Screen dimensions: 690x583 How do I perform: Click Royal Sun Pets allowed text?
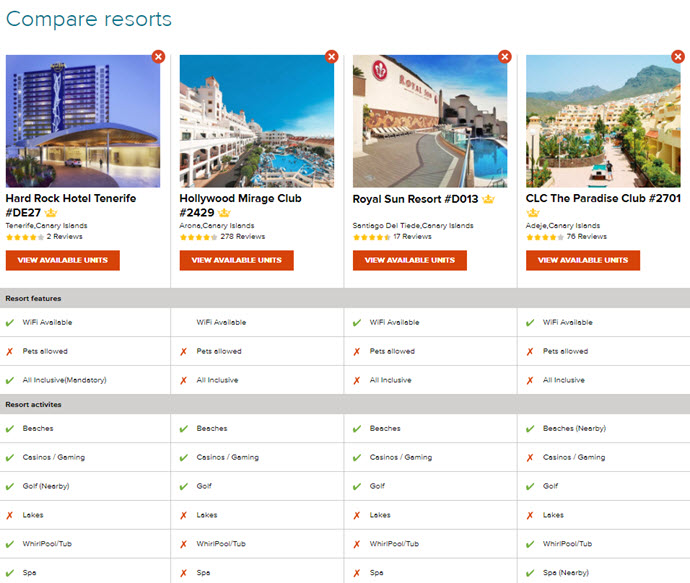point(392,351)
